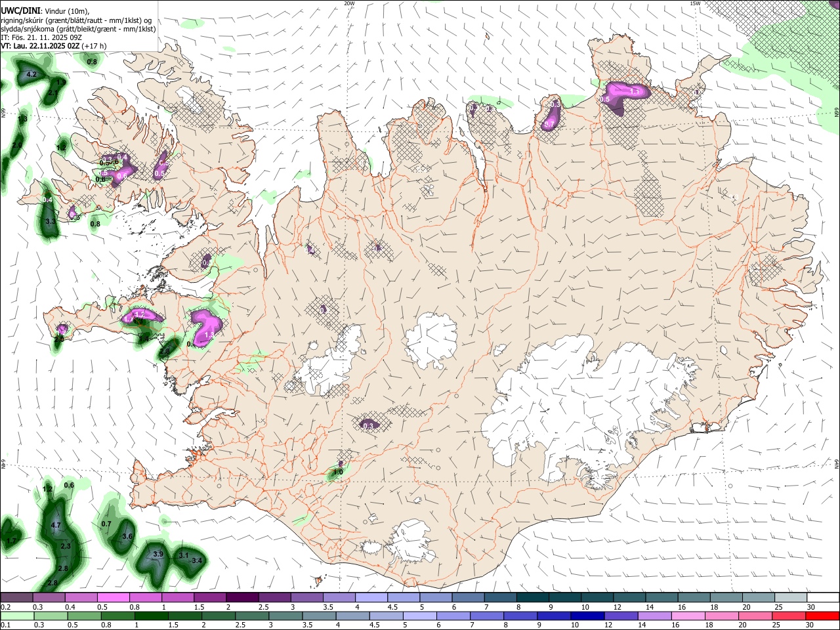Select the 3.6 rain value offshore

pos(127,537)
